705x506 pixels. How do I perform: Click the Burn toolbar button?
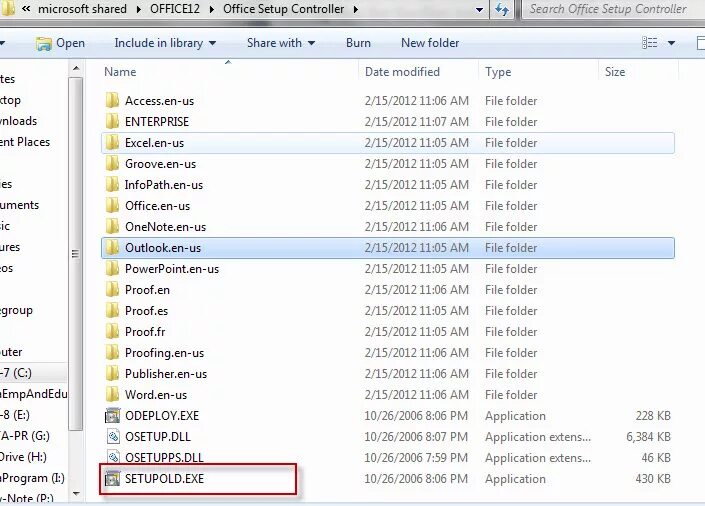(x=358, y=43)
